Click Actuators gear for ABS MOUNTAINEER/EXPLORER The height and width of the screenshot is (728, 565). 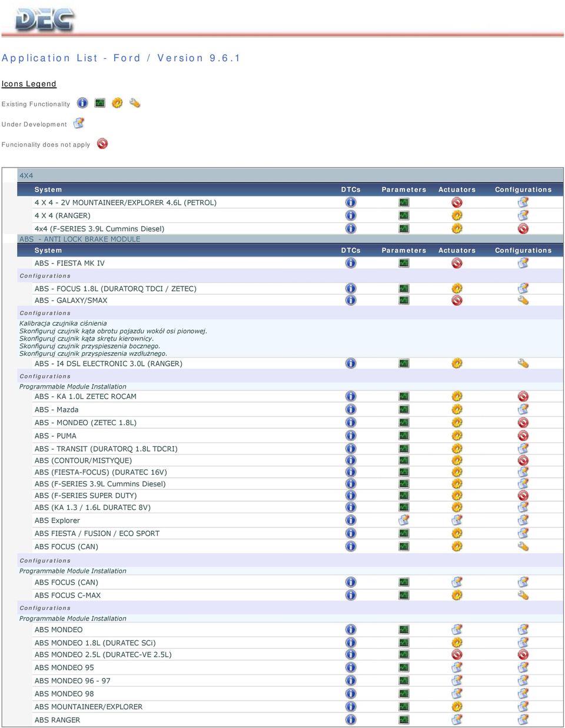[x=457, y=706]
